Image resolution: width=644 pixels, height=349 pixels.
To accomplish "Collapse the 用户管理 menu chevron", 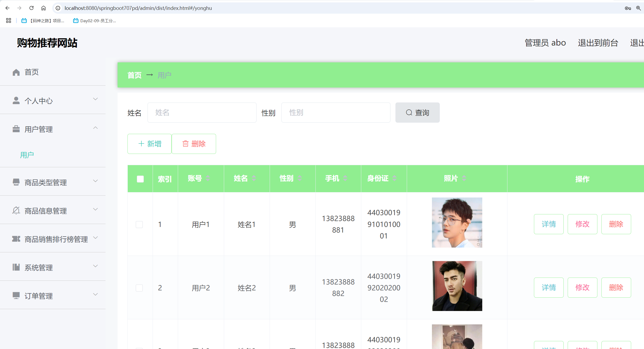I will point(95,128).
